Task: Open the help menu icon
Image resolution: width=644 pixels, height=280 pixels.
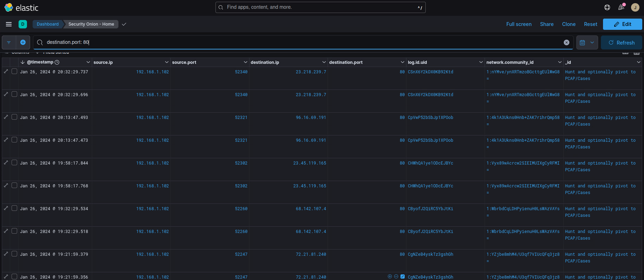Action: [x=607, y=7]
